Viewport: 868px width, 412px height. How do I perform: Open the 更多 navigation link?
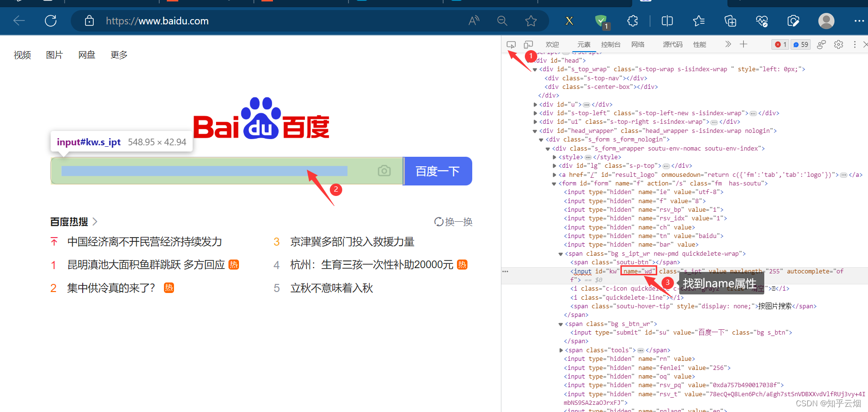[x=119, y=55]
